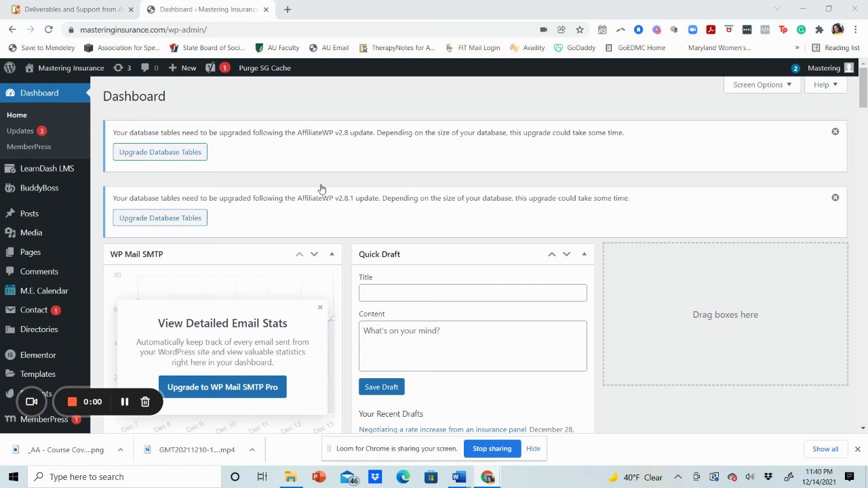Expand Screen Options dropdown
Image resolution: width=868 pixels, height=488 pixels.
pyautogui.click(x=762, y=85)
